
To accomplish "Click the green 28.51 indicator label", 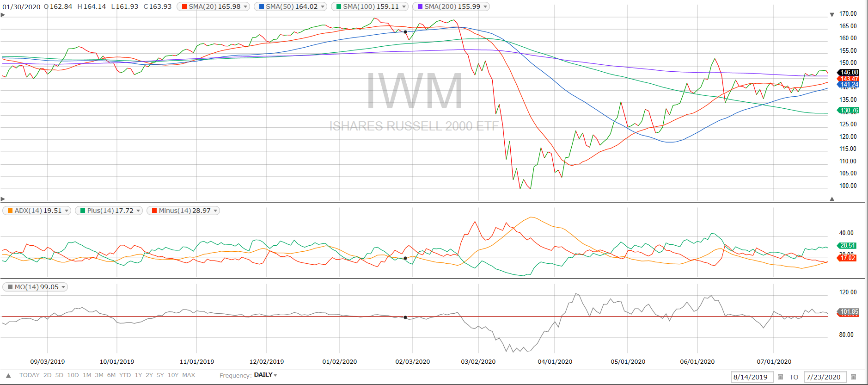I will [847, 246].
